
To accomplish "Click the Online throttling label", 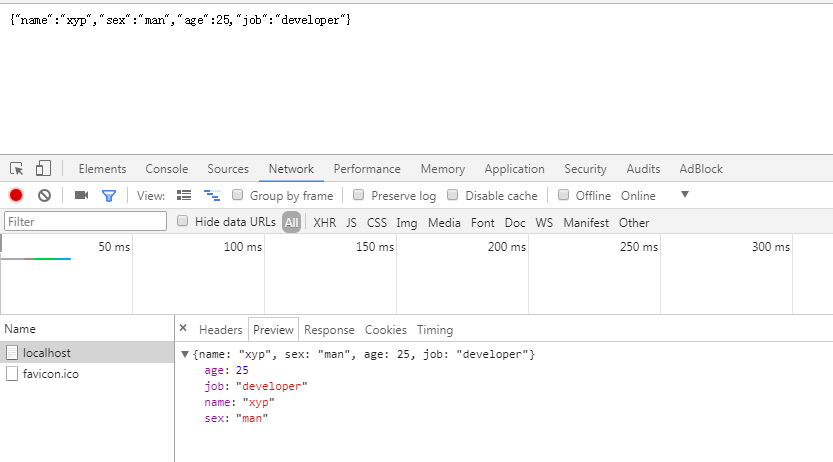I will (x=638, y=195).
